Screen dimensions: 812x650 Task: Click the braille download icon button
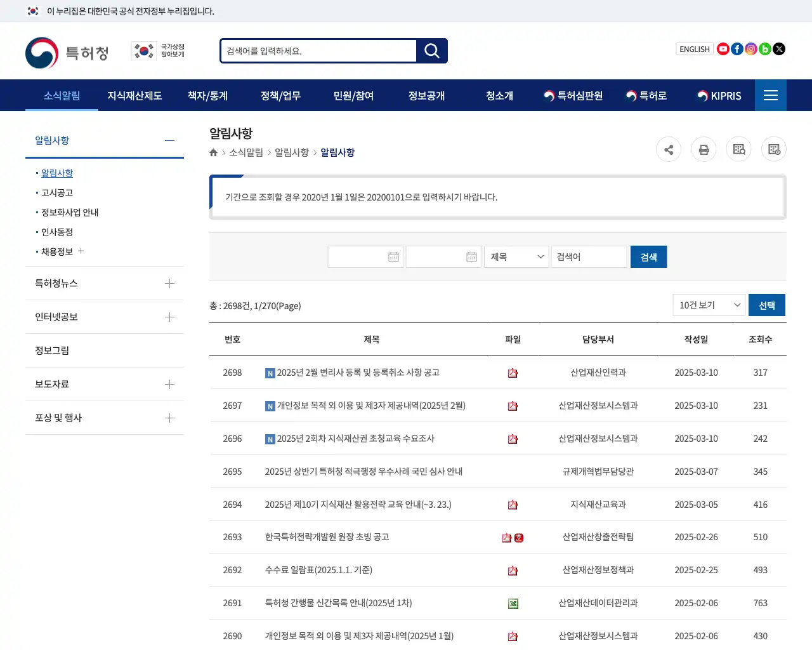(x=774, y=149)
